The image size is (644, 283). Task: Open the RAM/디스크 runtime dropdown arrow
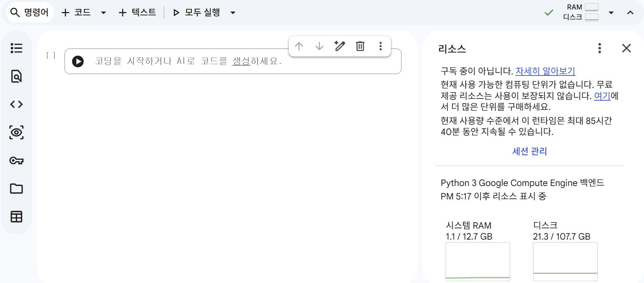tap(611, 13)
